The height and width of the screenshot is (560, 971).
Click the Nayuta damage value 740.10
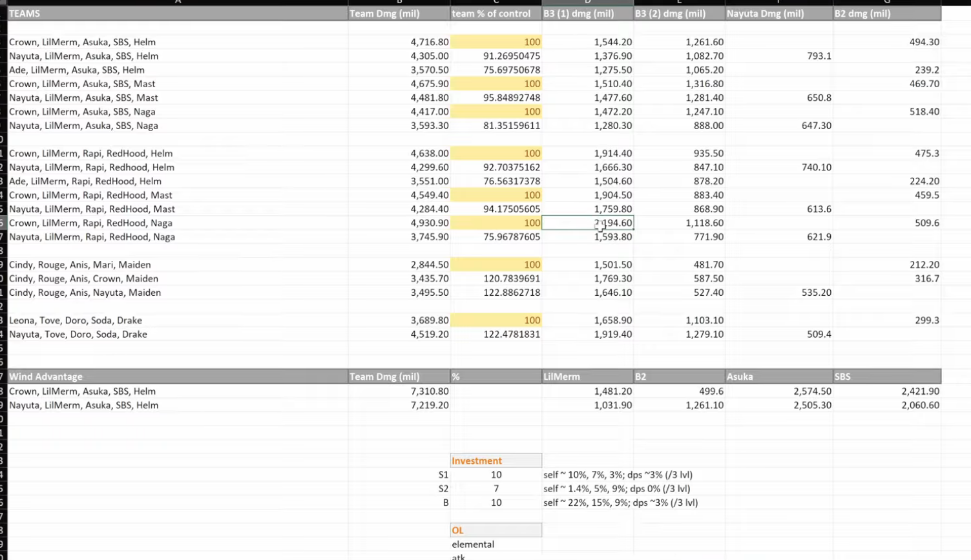(x=779, y=167)
